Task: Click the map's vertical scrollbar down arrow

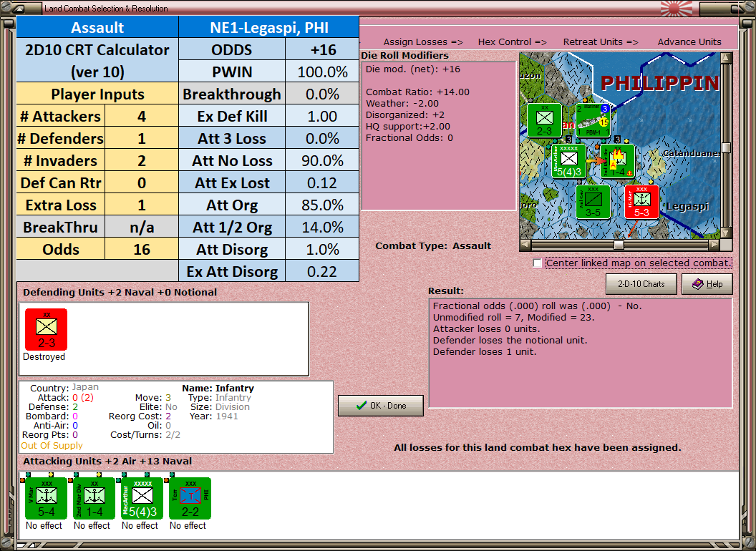Action: pyautogui.click(x=726, y=233)
